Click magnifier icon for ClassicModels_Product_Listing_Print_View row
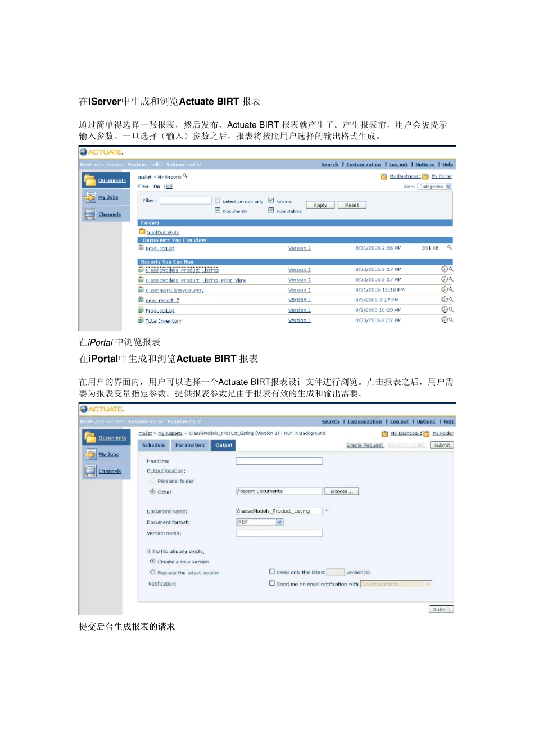The height and width of the screenshot is (756, 534). coord(451,279)
